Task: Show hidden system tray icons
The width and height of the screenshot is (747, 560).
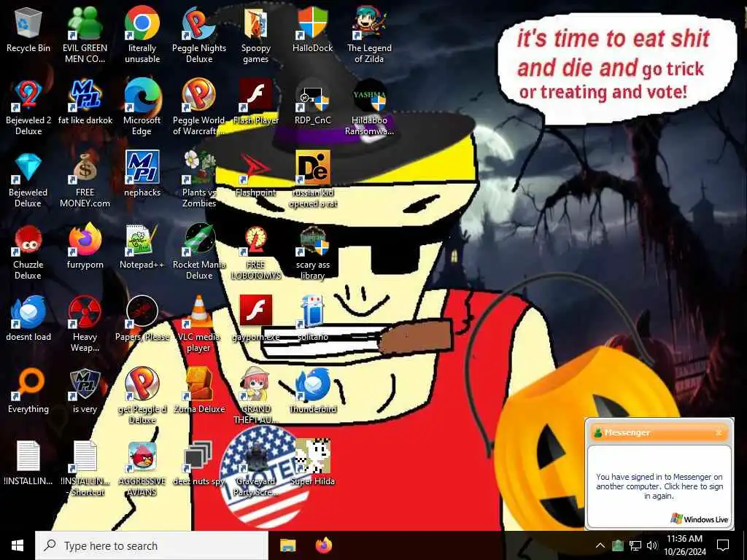Action: coord(600,545)
